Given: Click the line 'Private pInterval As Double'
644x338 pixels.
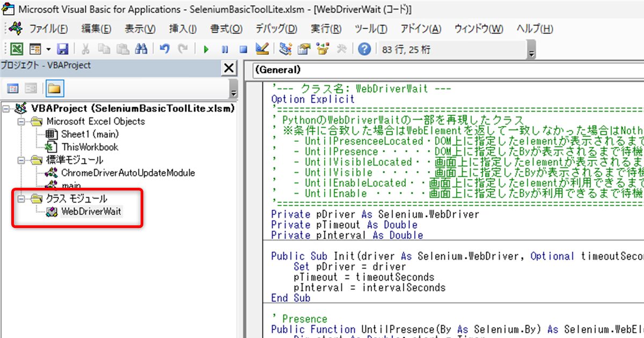Looking at the screenshot, I should coord(347,235).
